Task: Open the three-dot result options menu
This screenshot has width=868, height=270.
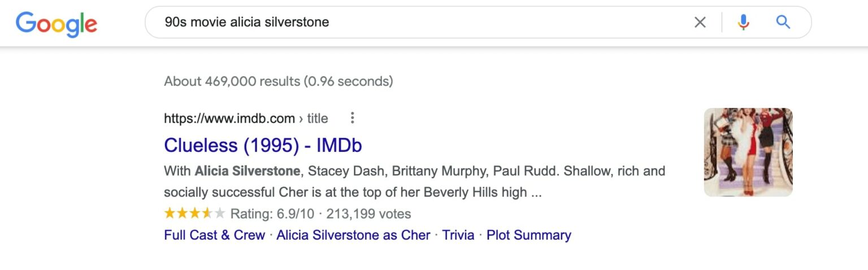Action: (353, 118)
